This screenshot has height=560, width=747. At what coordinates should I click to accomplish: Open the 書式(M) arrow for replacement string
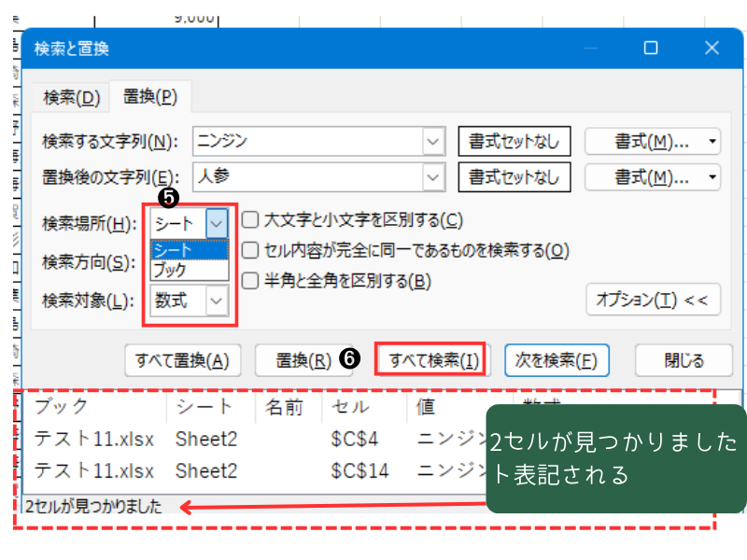coord(713,176)
